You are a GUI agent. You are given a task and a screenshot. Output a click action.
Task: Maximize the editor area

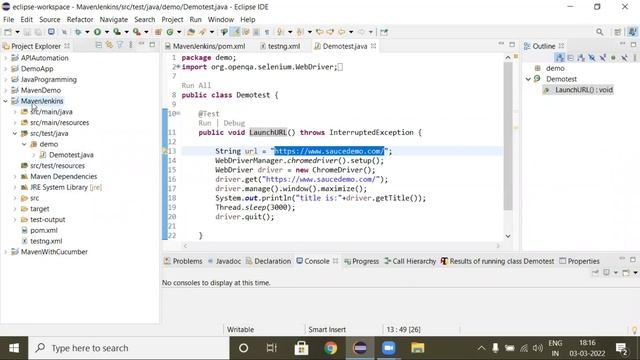pos(512,44)
